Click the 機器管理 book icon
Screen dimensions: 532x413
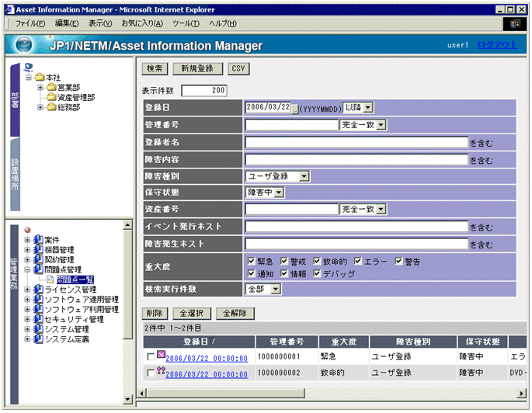pos(38,249)
